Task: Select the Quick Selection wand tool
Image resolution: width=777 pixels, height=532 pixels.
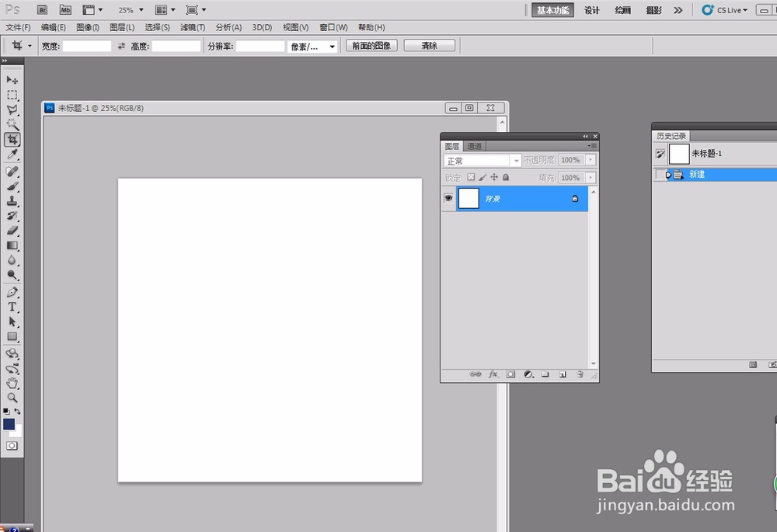Action: [12, 123]
